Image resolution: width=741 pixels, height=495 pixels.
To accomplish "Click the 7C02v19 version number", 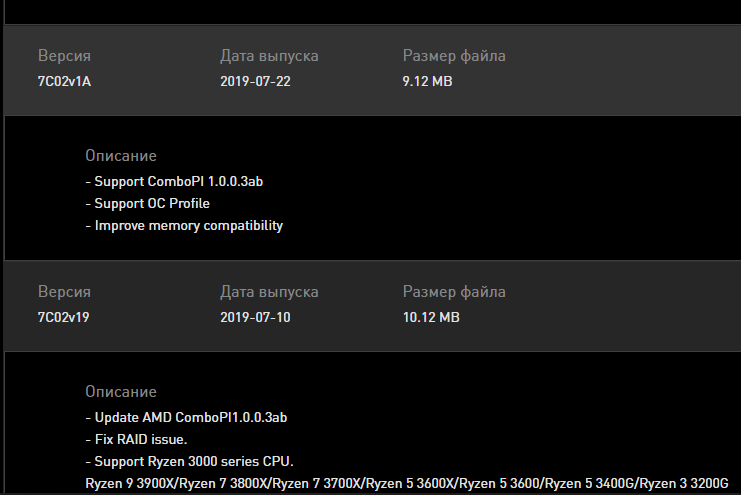I will (x=65, y=317).
